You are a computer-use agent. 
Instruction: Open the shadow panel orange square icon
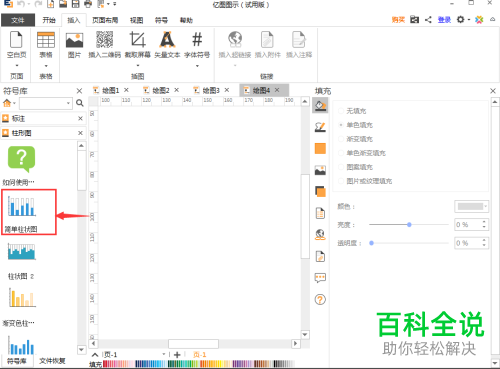[320, 148]
